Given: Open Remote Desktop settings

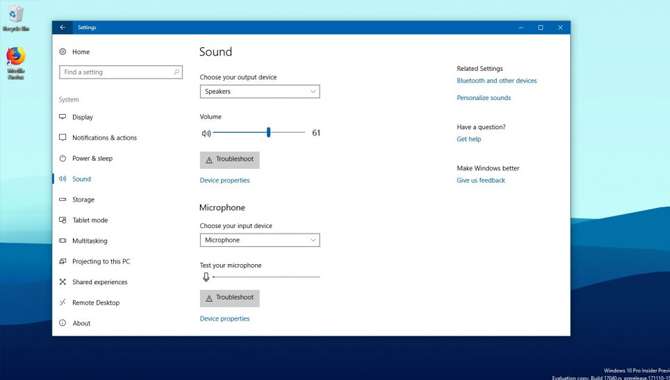Looking at the screenshot, I should point(96,303).
